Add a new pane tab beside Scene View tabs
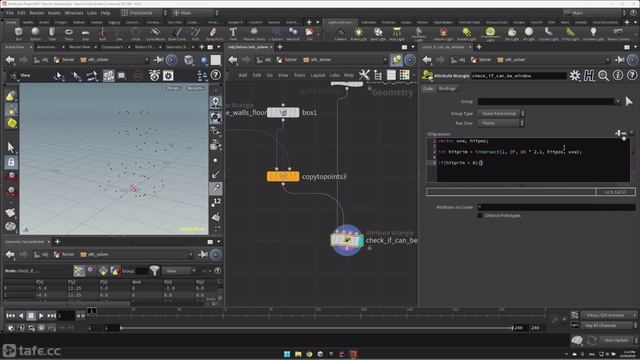 point(202,47)
